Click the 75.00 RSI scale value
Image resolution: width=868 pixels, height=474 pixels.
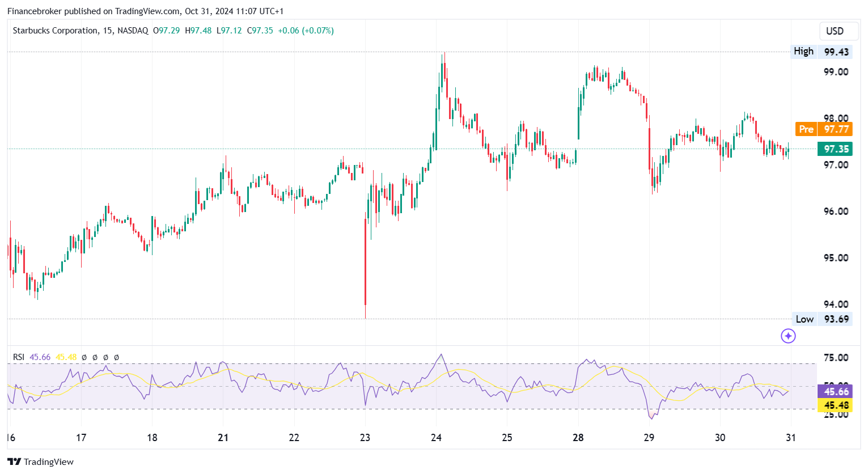(x=836, y=358)
